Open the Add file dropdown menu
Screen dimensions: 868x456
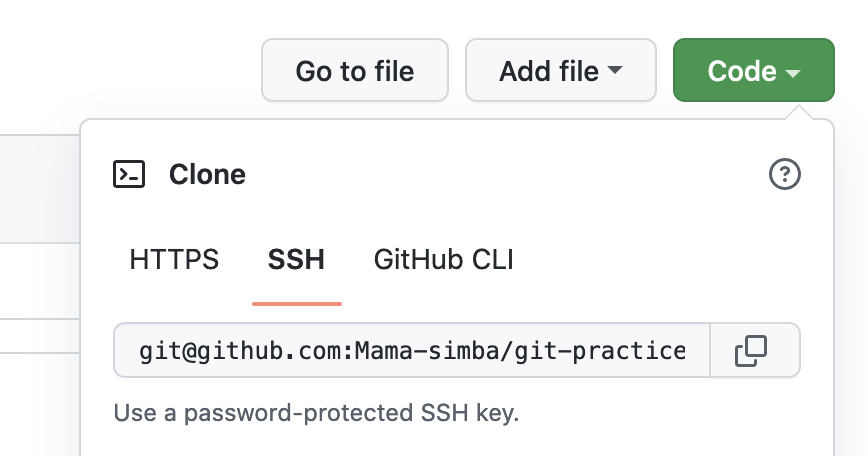(x=560, y=71)
